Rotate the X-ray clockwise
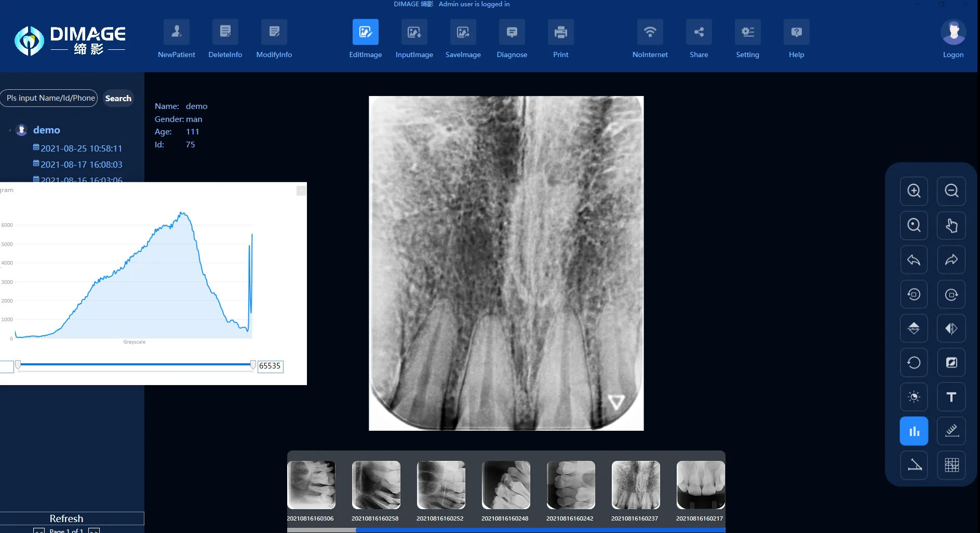 (x=951, y=294)
